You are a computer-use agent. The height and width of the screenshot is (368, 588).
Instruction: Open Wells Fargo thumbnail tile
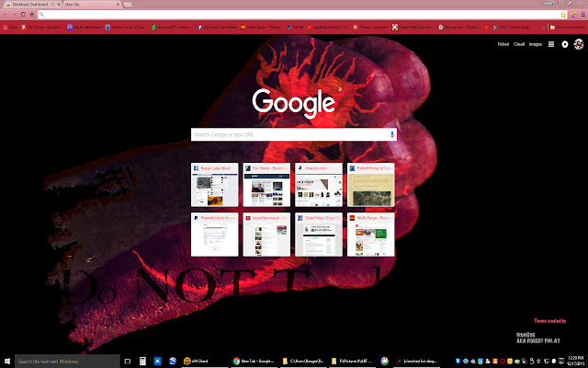coord(371,235)
